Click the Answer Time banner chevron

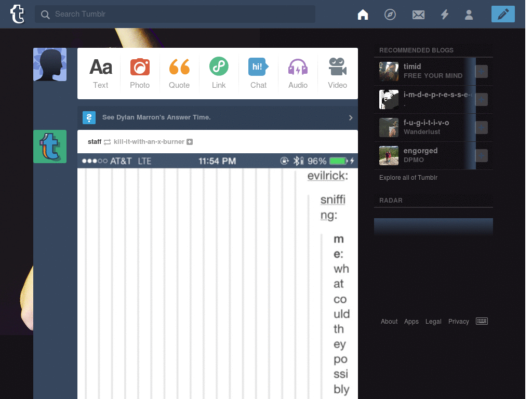[351, 118]
